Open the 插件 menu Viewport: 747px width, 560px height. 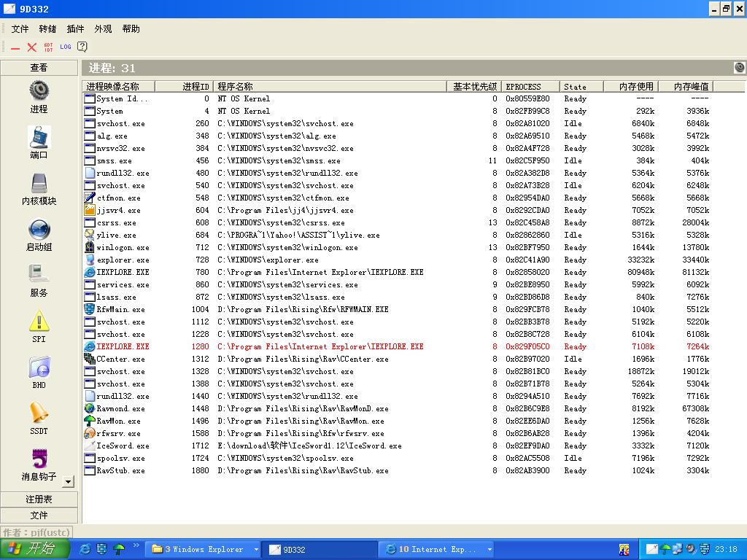[75, 29]
